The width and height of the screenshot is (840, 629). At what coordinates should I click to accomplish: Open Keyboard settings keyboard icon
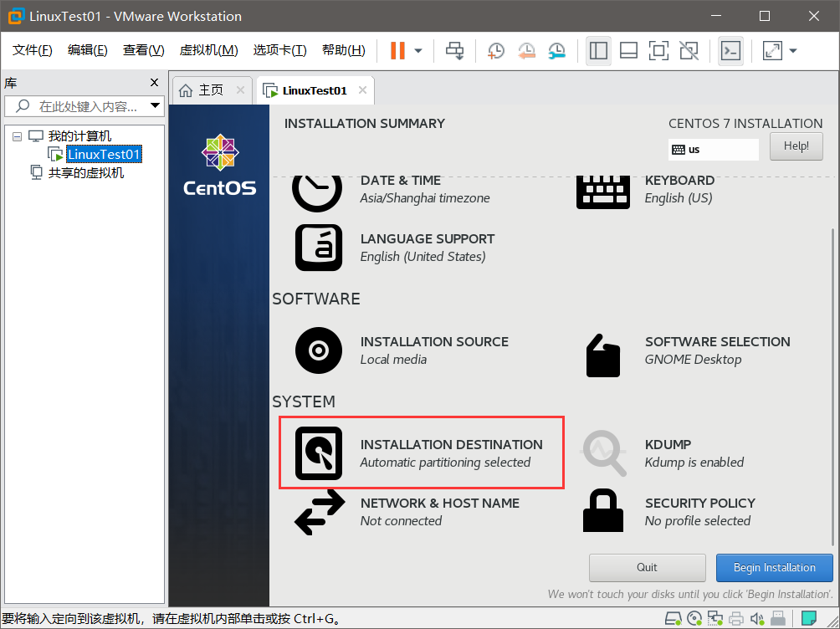pyautogui.click(x=602, y=193)
